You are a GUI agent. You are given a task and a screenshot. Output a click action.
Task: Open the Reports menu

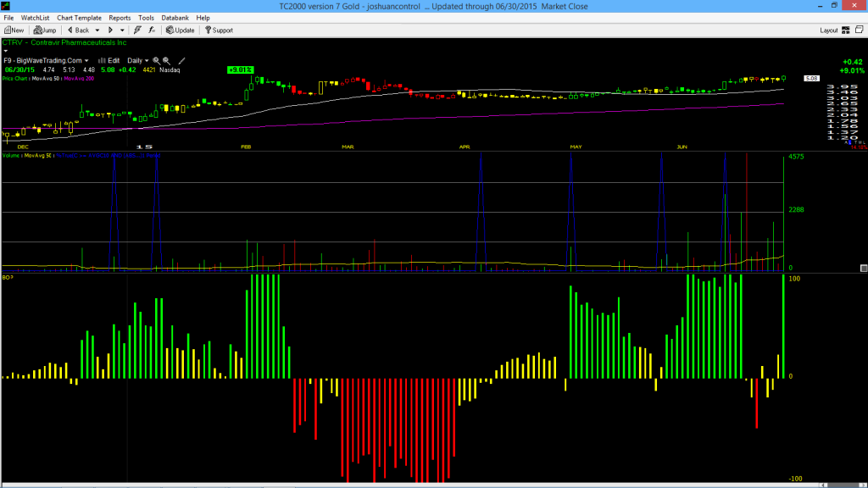[120, 18]
